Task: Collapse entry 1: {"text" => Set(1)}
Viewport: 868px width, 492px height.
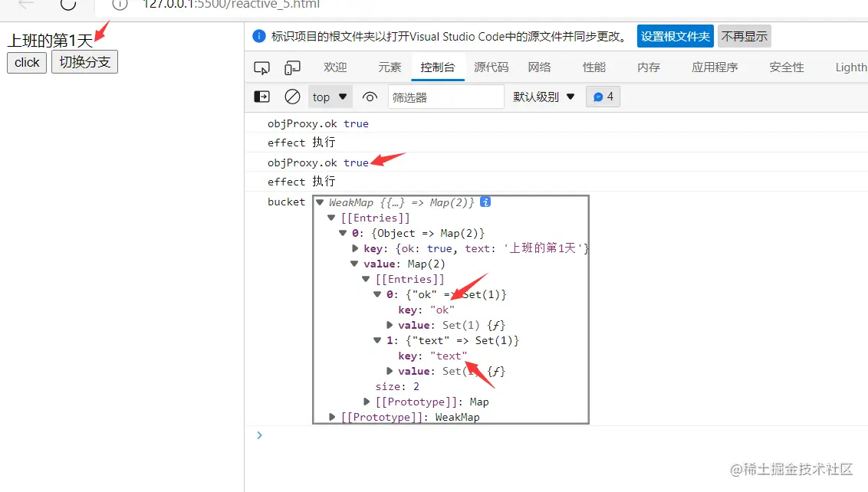Action: pos(377,340)
